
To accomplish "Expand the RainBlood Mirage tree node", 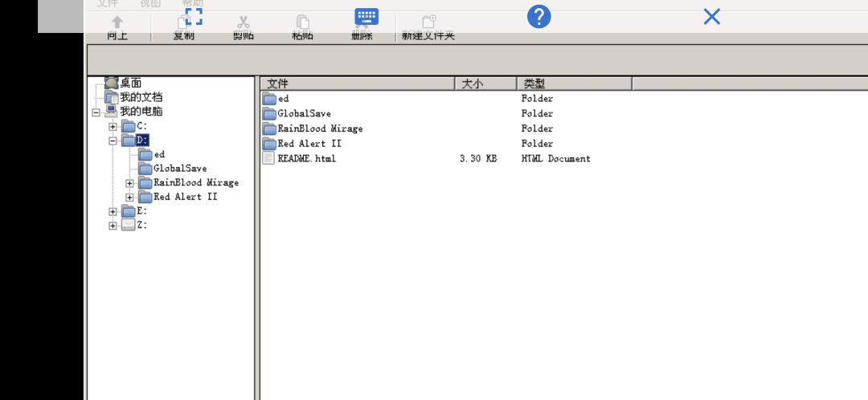I will (x=129, y=183).
